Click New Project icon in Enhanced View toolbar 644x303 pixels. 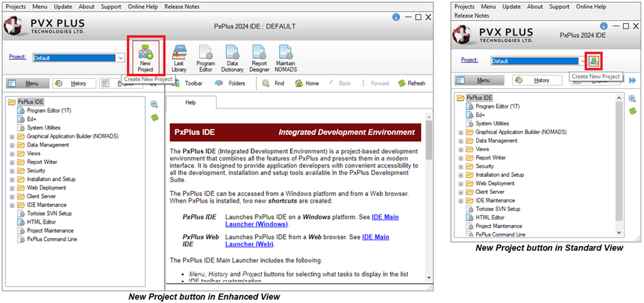[x=146, y=57]
